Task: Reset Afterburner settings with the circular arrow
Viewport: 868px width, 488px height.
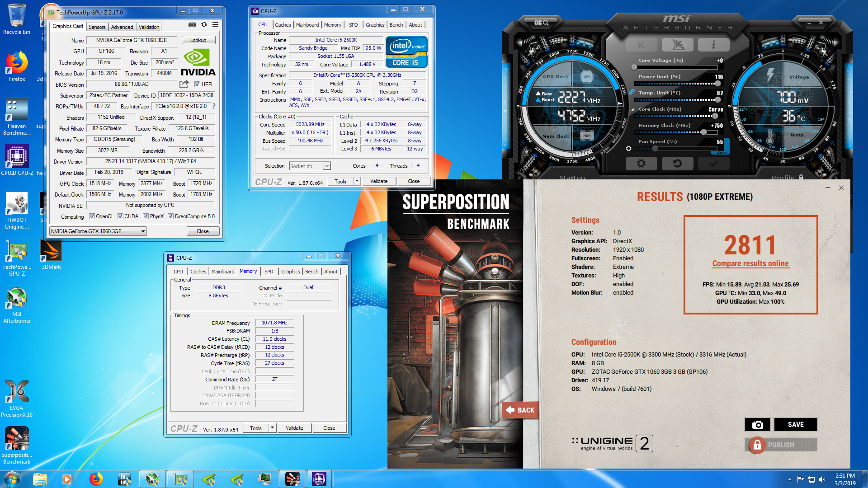Action: [x=677, y=164]
